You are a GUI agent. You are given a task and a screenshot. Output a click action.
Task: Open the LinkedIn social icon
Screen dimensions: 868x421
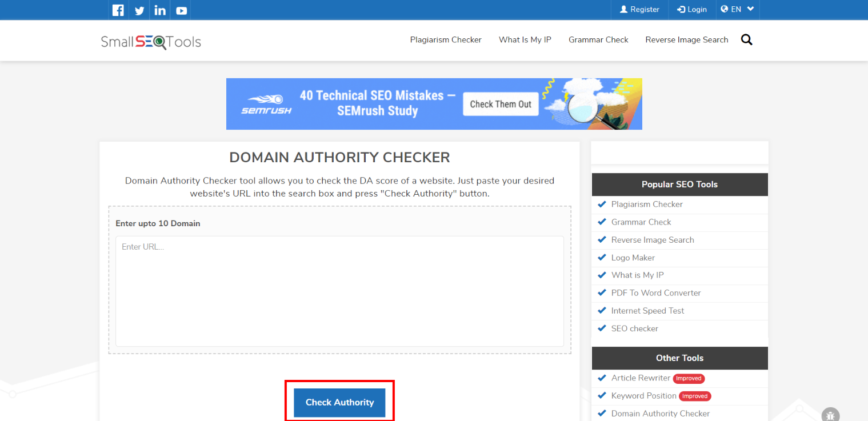(x=160, y=10)
